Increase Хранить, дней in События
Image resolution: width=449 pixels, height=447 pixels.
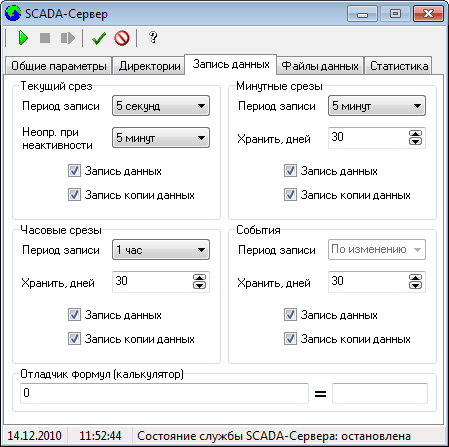coord(415,278)
